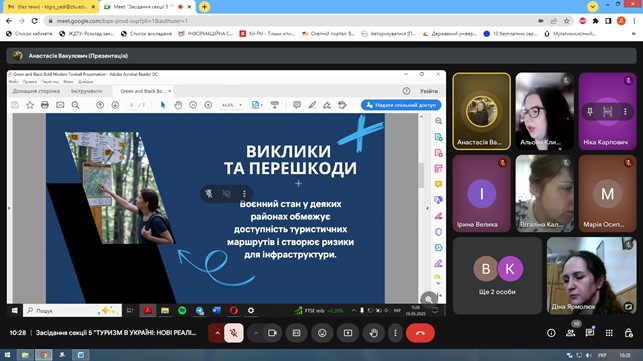The image size is (643, 361).
Task: Select the Meet tab in Chrome
Action: point(145,7)
